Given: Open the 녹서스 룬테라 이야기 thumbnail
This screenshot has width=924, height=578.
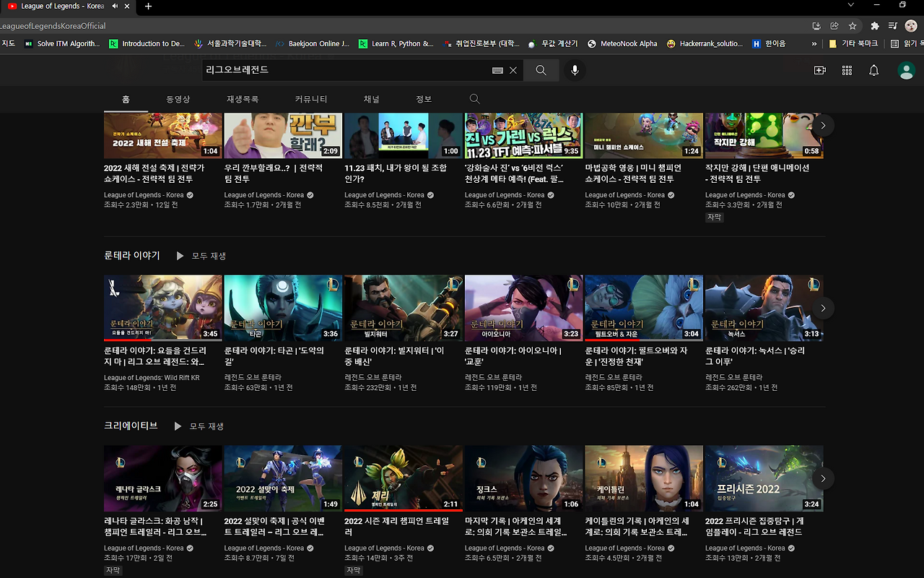Looking at the screenshot, I should pos(764,308).
